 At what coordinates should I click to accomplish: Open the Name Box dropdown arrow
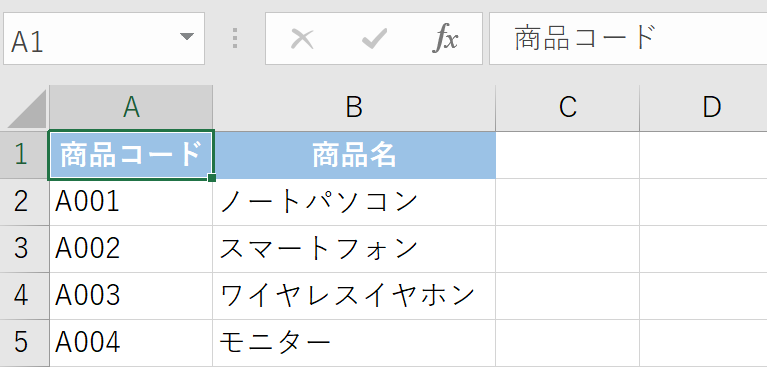pyautogui.click(x=187, y=37)
